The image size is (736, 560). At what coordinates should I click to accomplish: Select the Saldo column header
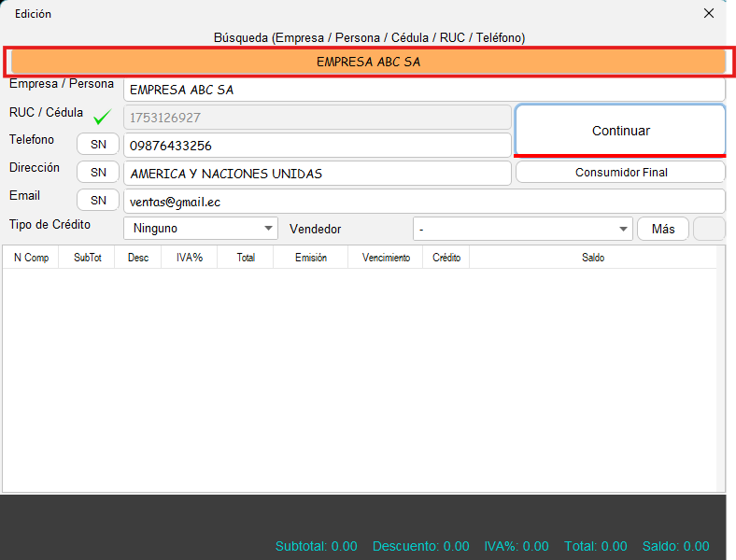tap(592, 258)
